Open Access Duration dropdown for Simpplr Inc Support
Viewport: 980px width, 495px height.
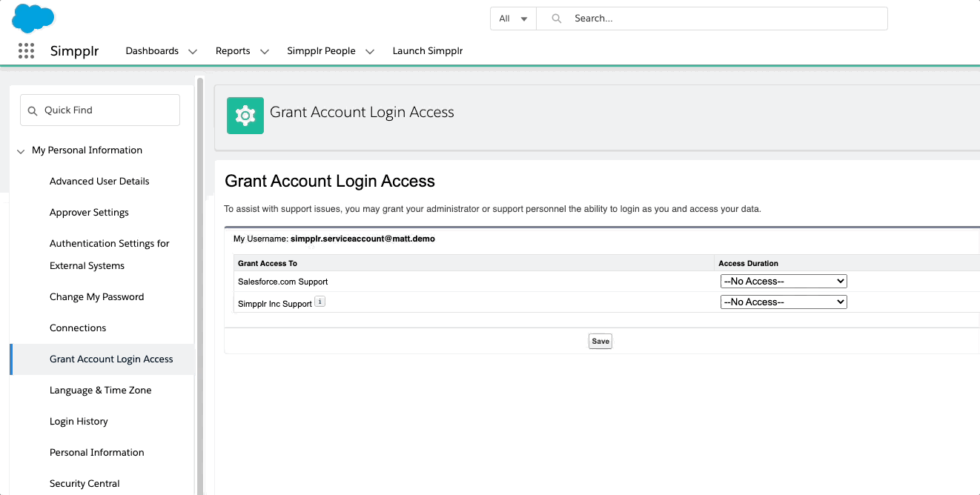click(x=784, y=302)
